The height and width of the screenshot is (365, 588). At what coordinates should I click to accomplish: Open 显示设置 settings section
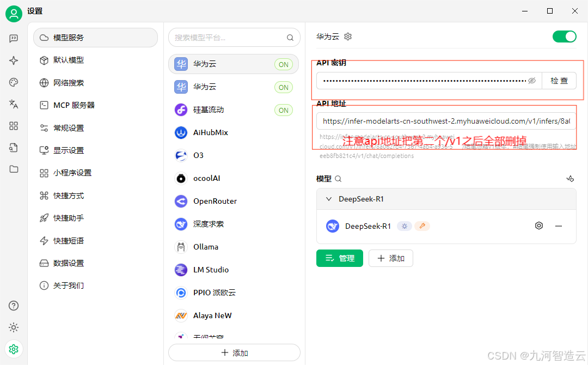[95, 150]
